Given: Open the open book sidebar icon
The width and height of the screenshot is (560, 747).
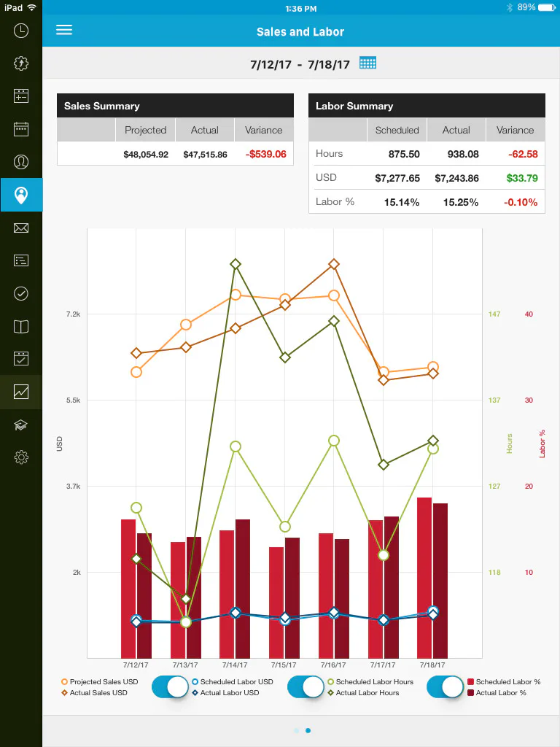Looking at the screenshot, I should tap(21, 326).
